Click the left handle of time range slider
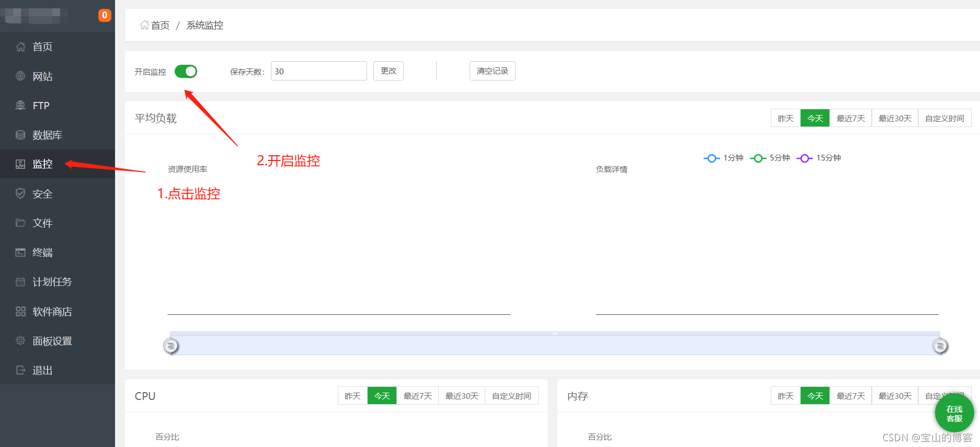Viewport: 980px width, 447px height. coord(171,346)
